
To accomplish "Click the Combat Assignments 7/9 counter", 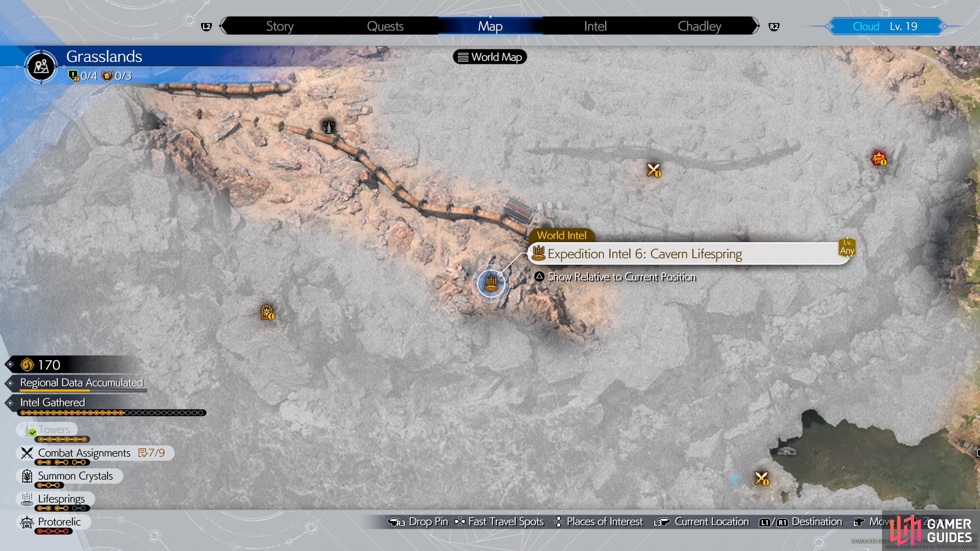I will click(x=152, y=453).
